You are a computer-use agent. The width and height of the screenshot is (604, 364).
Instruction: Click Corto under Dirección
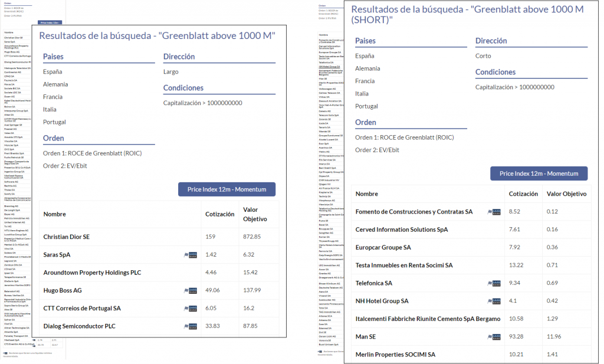[483, 56]
